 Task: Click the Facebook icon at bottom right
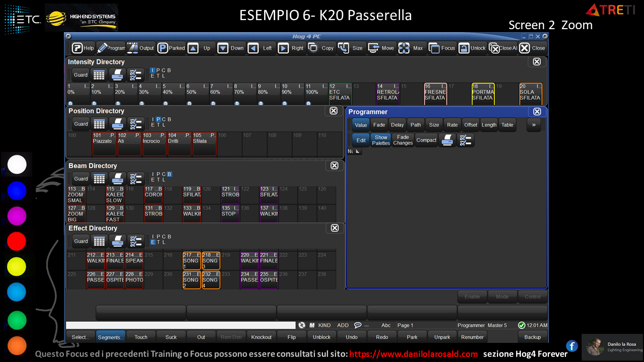[x=572, y=346]
